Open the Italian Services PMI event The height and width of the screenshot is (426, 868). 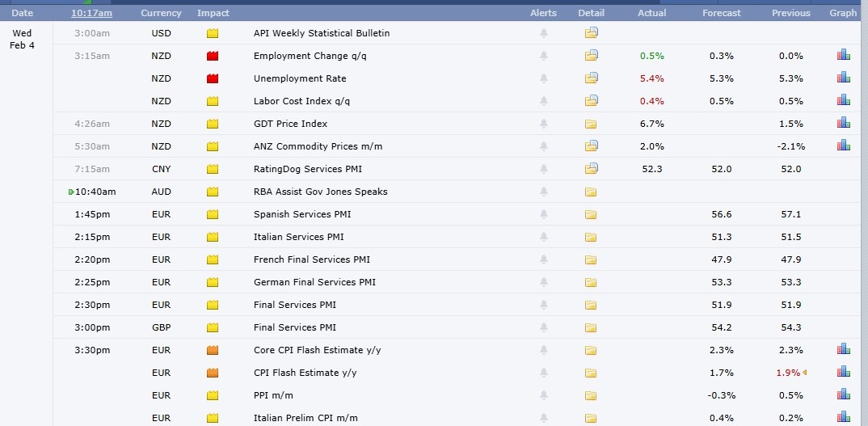(298, 237)
